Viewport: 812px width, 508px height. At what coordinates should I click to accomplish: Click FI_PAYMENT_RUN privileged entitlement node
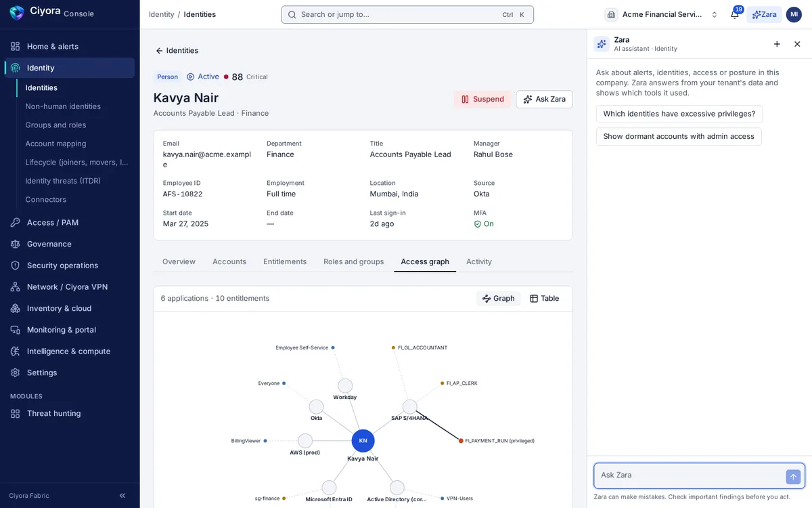[461, 441]
